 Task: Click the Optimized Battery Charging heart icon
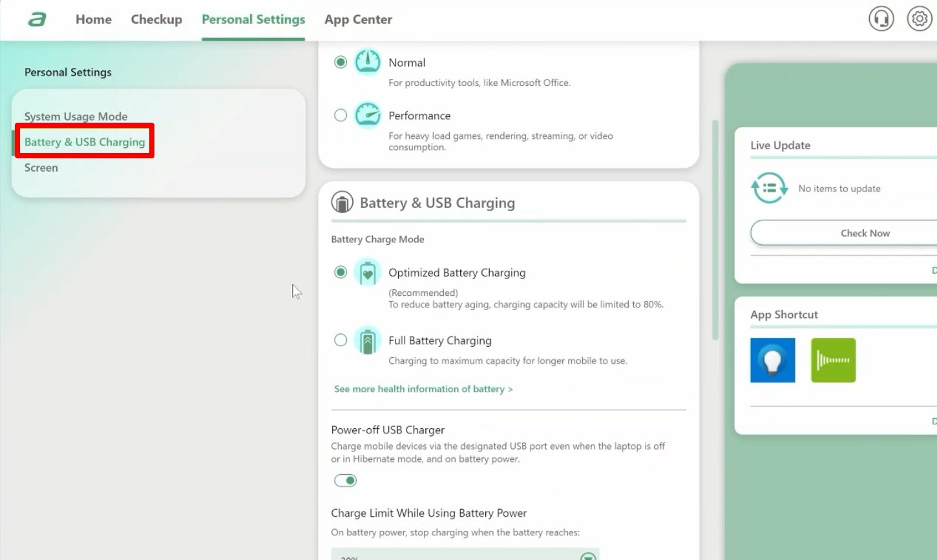pos(368,273)
